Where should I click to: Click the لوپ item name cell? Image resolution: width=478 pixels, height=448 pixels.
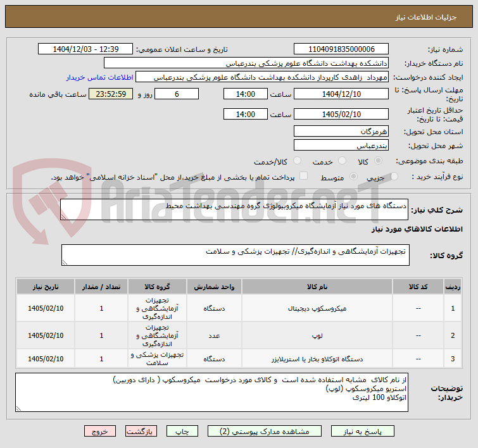click(x=317, y=335)
